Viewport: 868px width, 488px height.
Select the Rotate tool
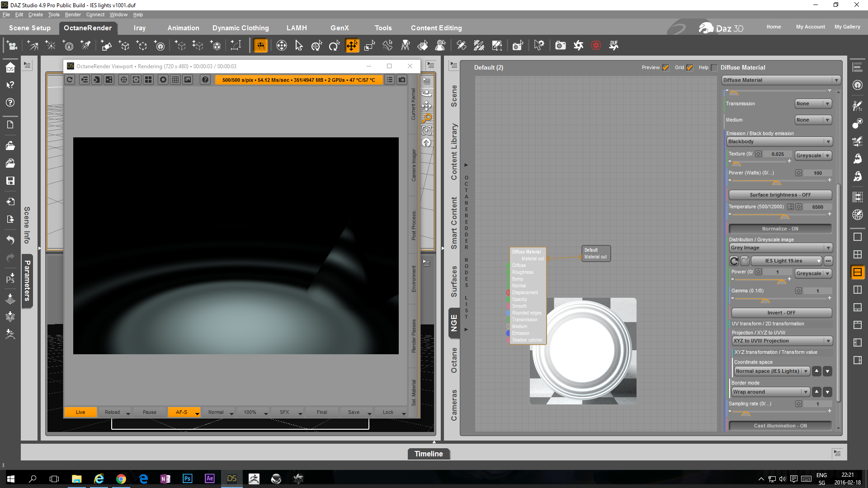[x=334, y=45]
